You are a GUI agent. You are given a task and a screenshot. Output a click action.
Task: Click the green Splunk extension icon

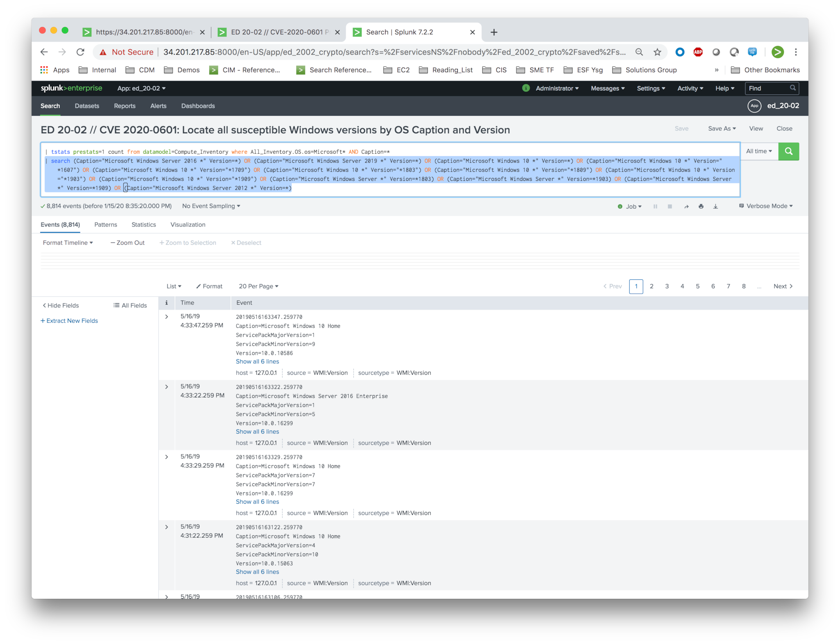tap(777, 52)
